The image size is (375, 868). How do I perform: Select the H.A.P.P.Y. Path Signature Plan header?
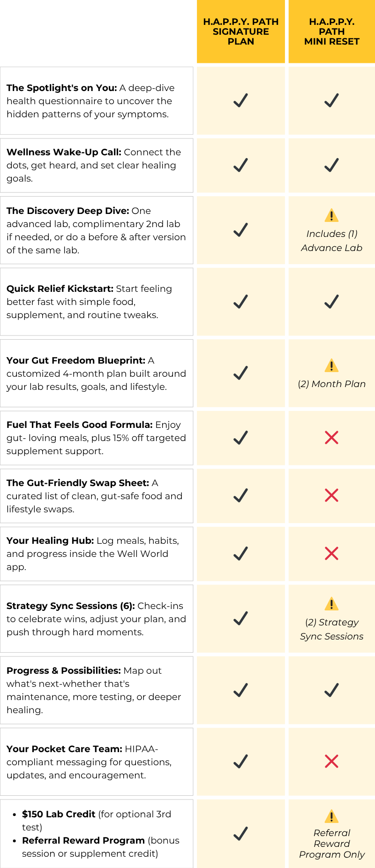point(240,31)
